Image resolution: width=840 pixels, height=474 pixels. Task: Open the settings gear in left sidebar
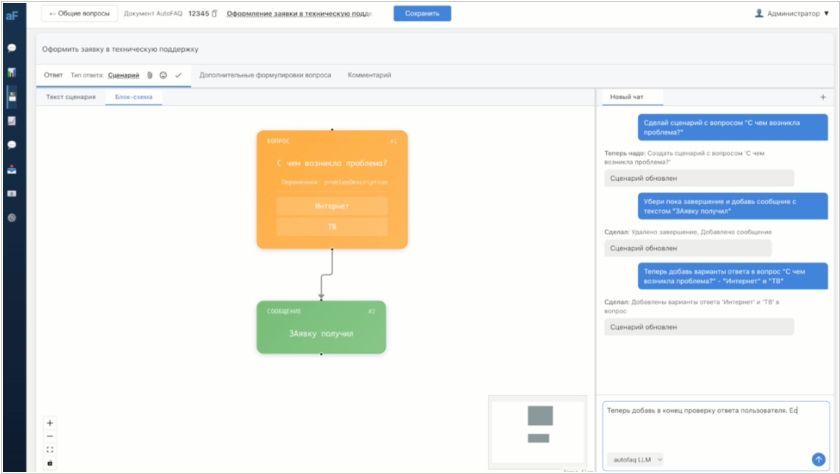coord(12,217)
